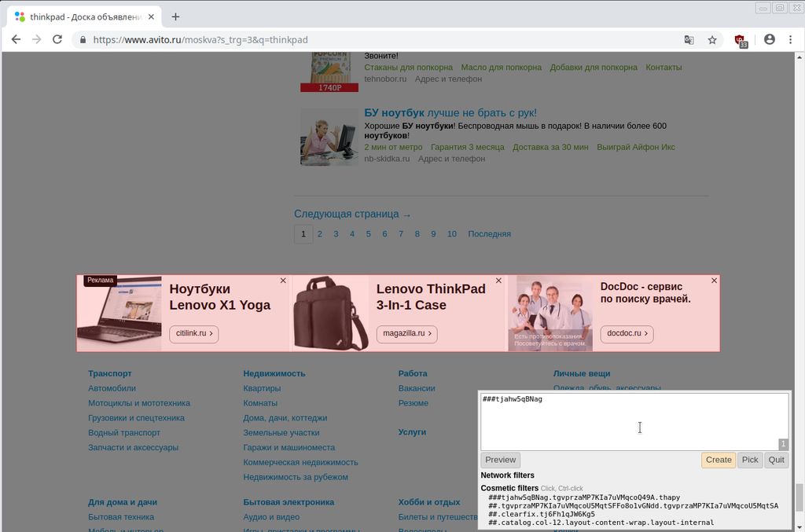The height and width of the screenshot is (532, 805).
Task: Select cosmetic filter ###tjahw5qBNag.tgvprzaMP7KIa7uVMqcoQ49A.thapy
Action: point(584,497)
